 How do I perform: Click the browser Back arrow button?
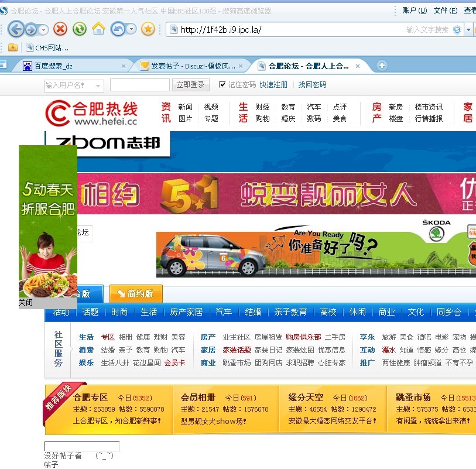[16, 29]
